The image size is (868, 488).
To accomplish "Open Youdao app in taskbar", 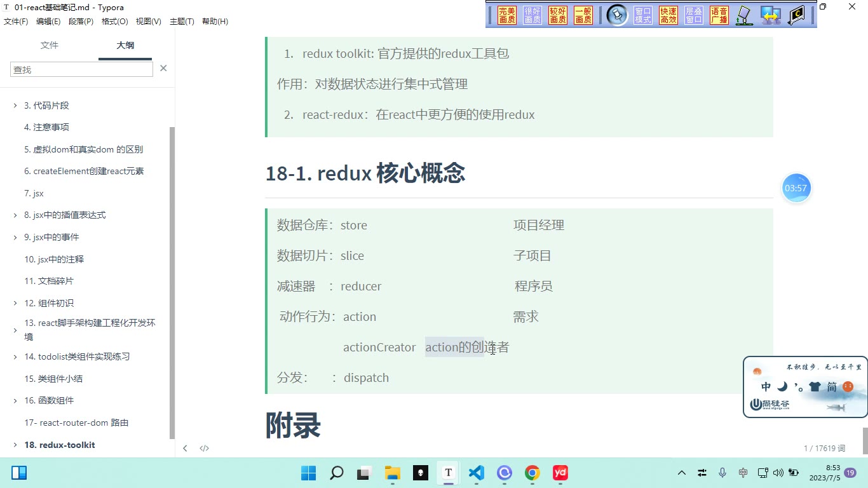I will click(560, 473).
